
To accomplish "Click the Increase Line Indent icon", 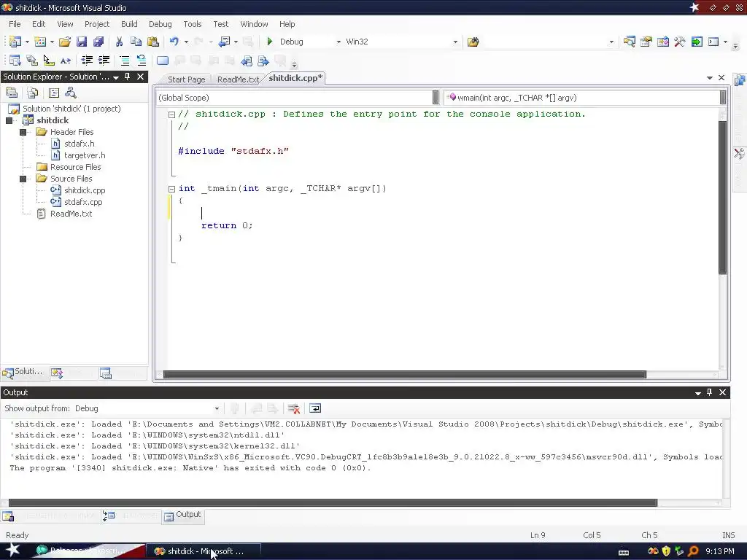I will pos(104,61).
